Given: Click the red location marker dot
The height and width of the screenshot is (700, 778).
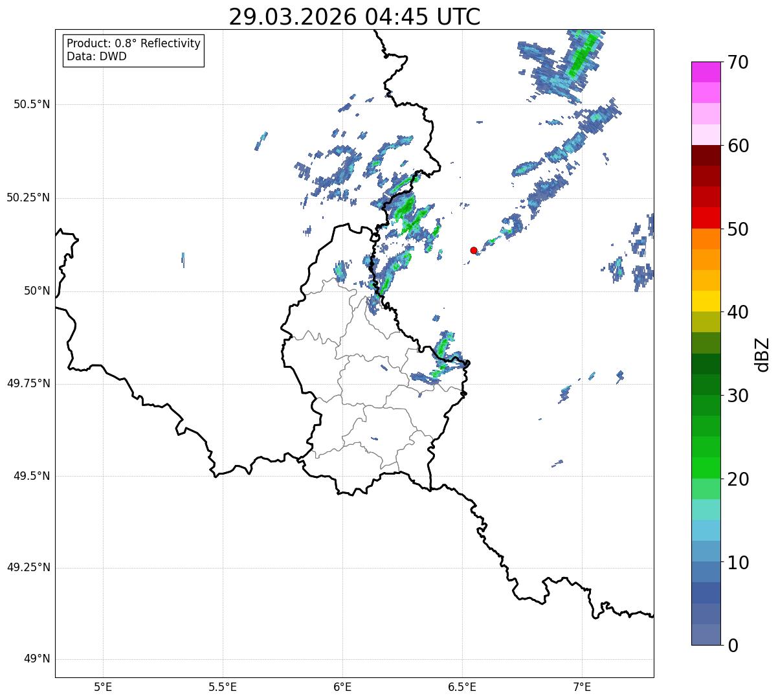Looking at the screenshot, I should tap(474, 250).
